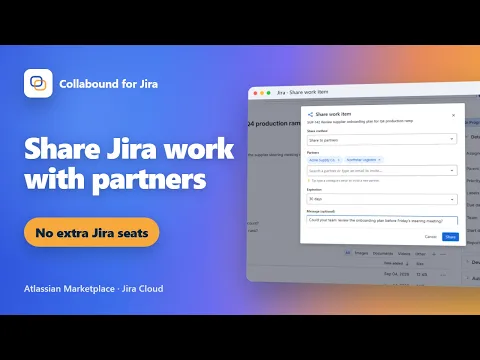Click the Northstar Logistics partner chip label
Viewport: 480px width, 360px height.
(x=361, y=160)
